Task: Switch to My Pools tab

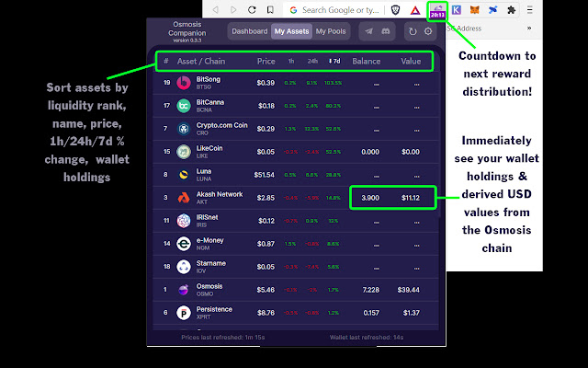Action: tap(331, 31)
